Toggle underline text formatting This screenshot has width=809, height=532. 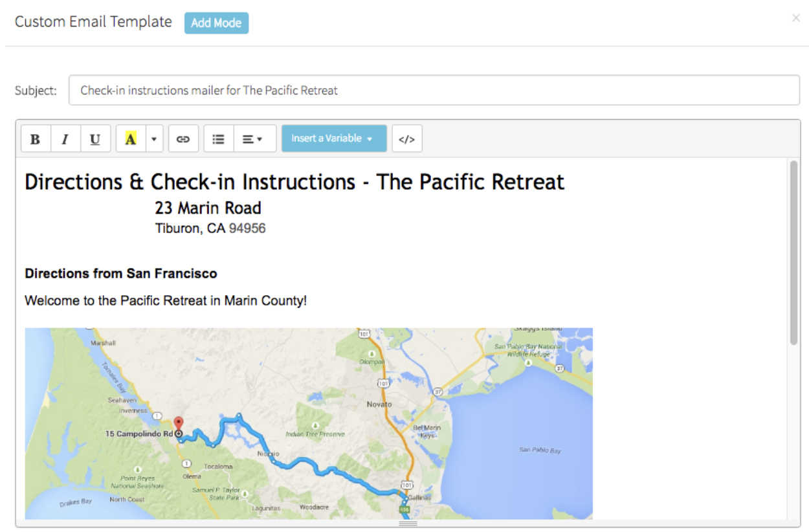pos(95,139)
